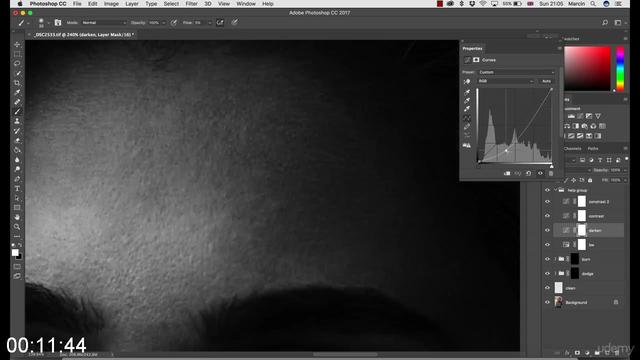The width and height of the screenshot is (640, 360).
Task: Select the darken layer mask thumbnail
Action: pos(582,230)
